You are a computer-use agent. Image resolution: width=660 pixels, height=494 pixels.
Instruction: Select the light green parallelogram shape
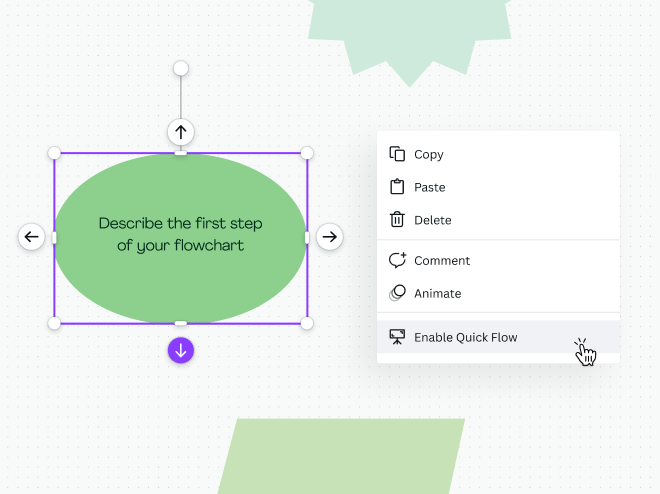[341, 456]
